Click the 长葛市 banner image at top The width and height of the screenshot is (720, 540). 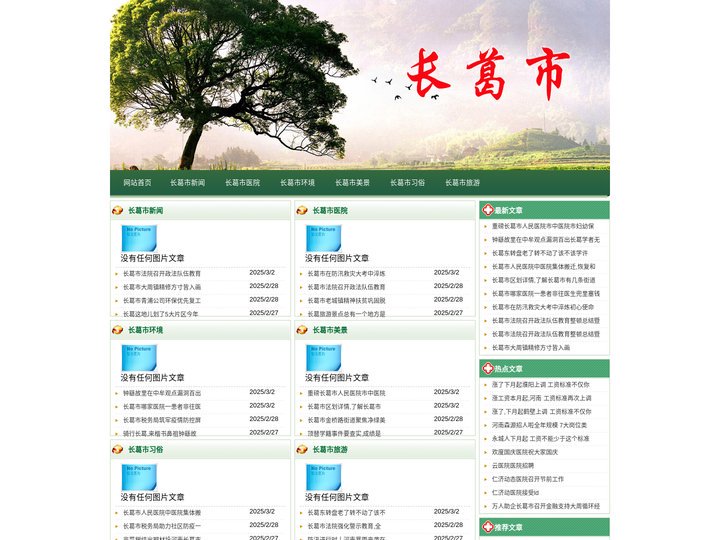(x=360, y=84)
